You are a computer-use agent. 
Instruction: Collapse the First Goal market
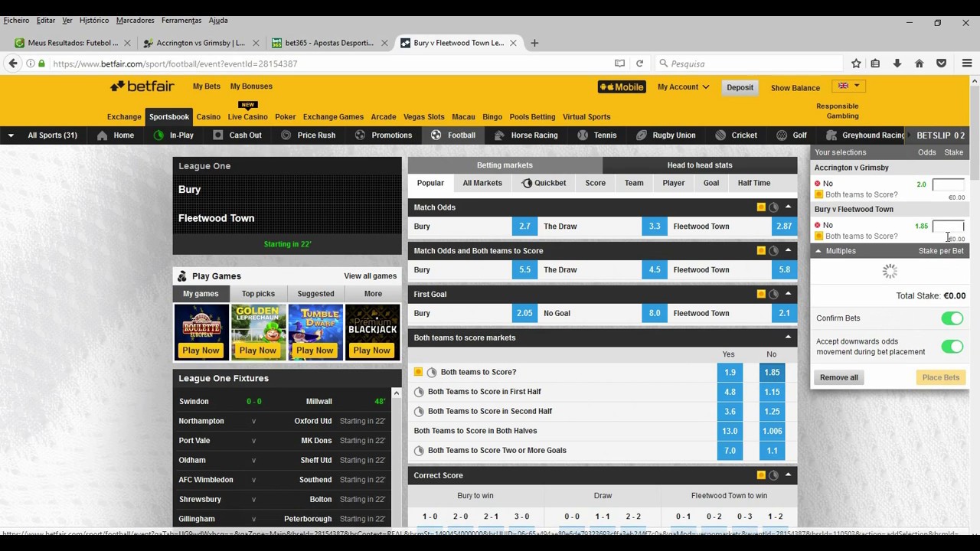coord(788,294)
